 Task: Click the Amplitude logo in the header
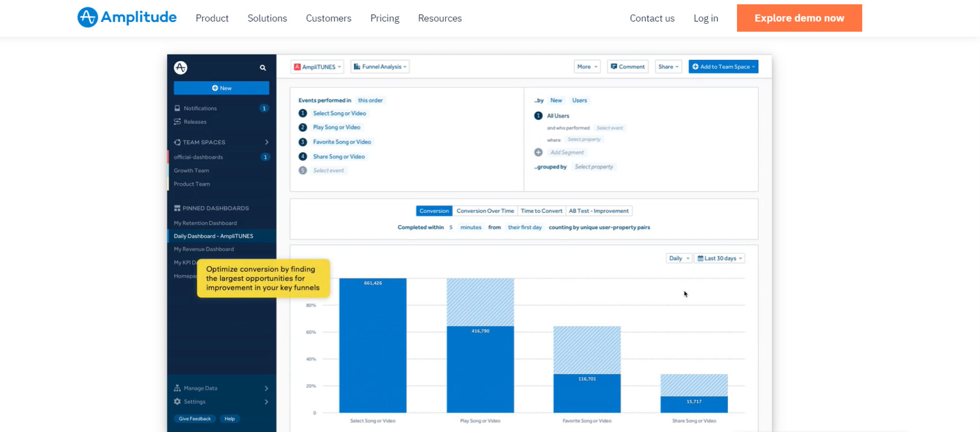coord(127,17)
